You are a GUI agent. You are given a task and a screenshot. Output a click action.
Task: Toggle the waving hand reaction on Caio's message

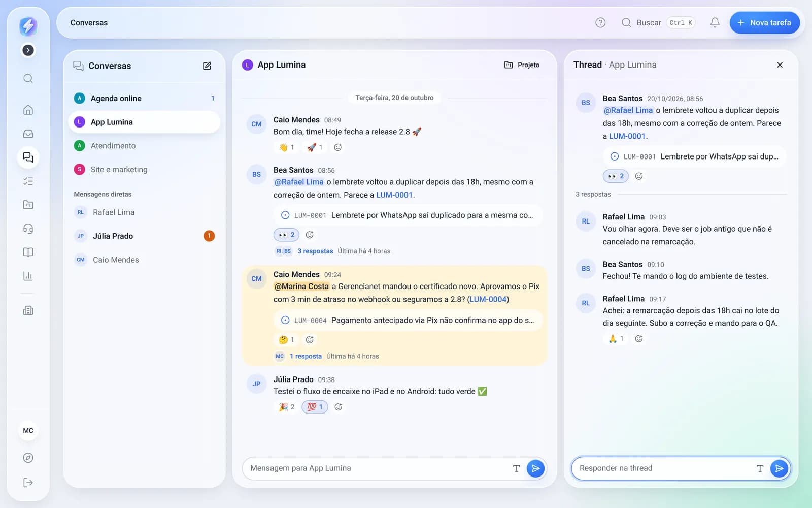point(287,147)
